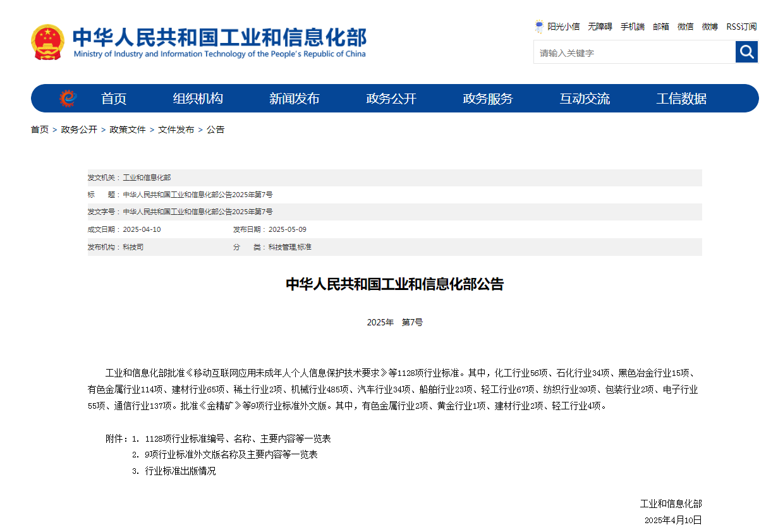This screenshot has width=778, height=532.
Task: Open the 微信 link
Action: coord(686,27)
